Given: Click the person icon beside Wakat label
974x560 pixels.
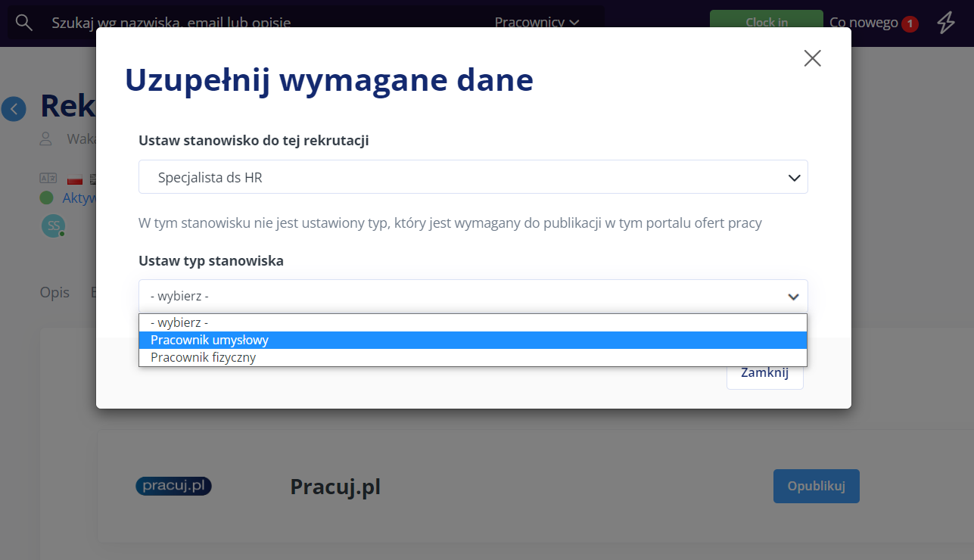Looking at the screenshot, I should 45,138.
